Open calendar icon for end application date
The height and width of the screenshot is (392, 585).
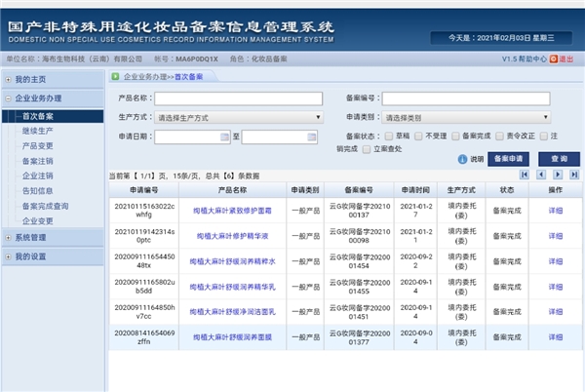312,137
